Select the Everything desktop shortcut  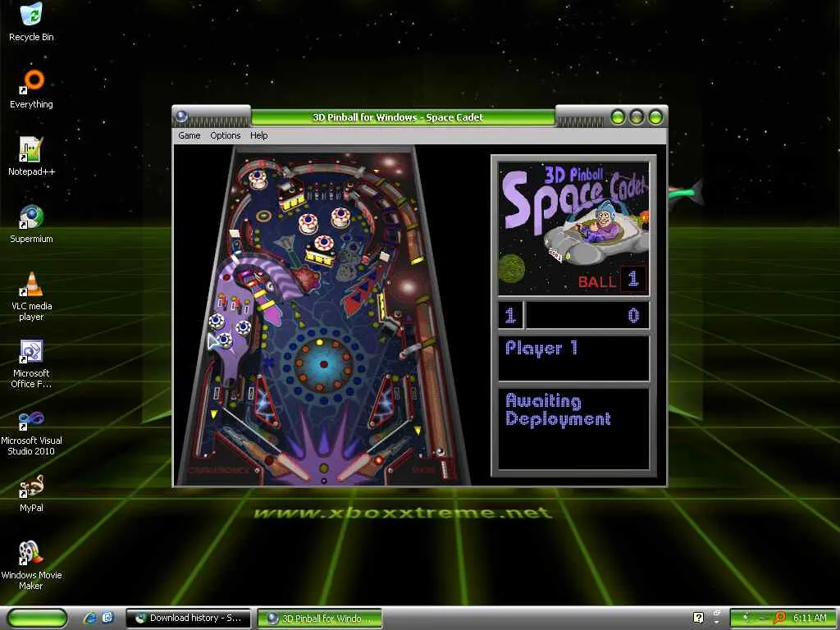point(31,89)
